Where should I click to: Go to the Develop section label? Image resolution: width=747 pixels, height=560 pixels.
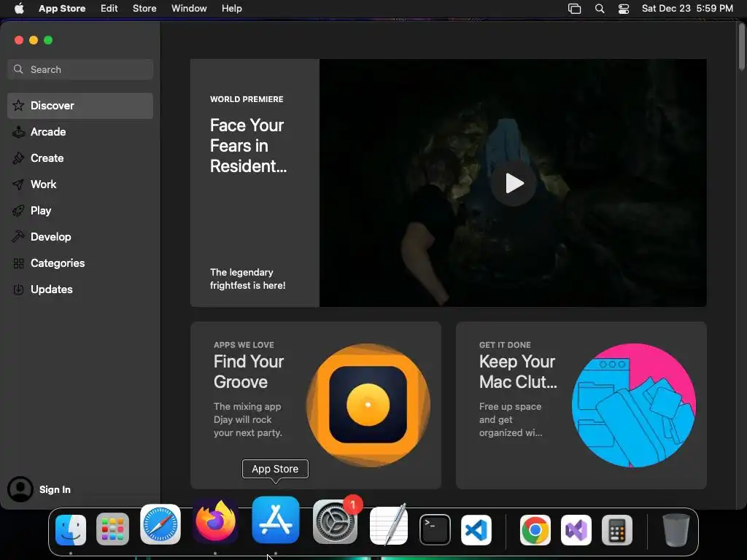coord(51,237)
